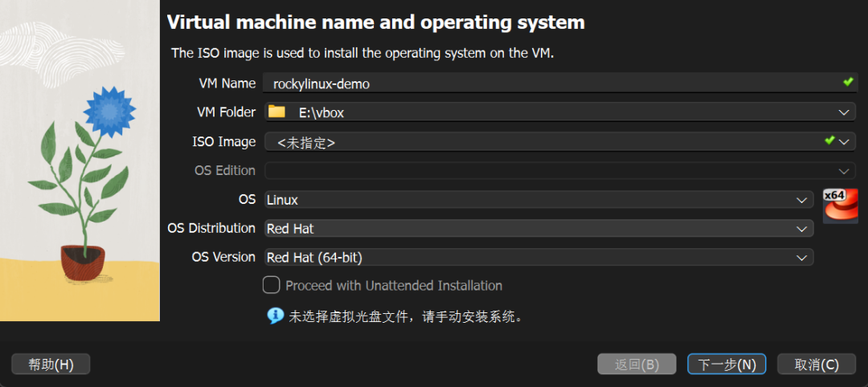Image resolution: width=868 pixels, height=387 pixels.
Task: Click the VM Folder label
Action: click(x=226, y=112)
